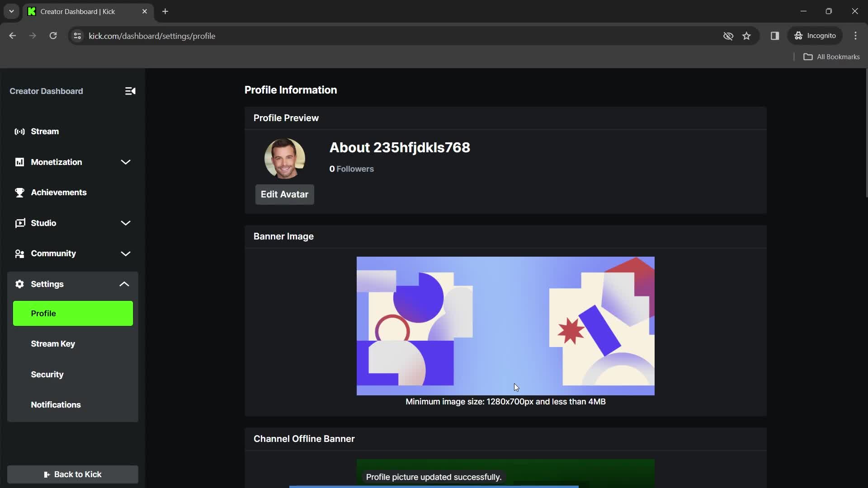Select the Stream Key menu item
868x488 pixels.
(x=53, y=344)
